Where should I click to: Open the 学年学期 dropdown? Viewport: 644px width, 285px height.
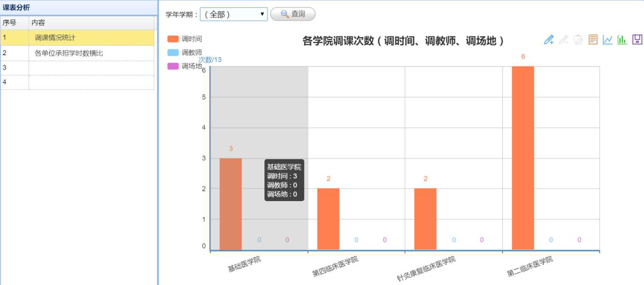tap(234, 15)
